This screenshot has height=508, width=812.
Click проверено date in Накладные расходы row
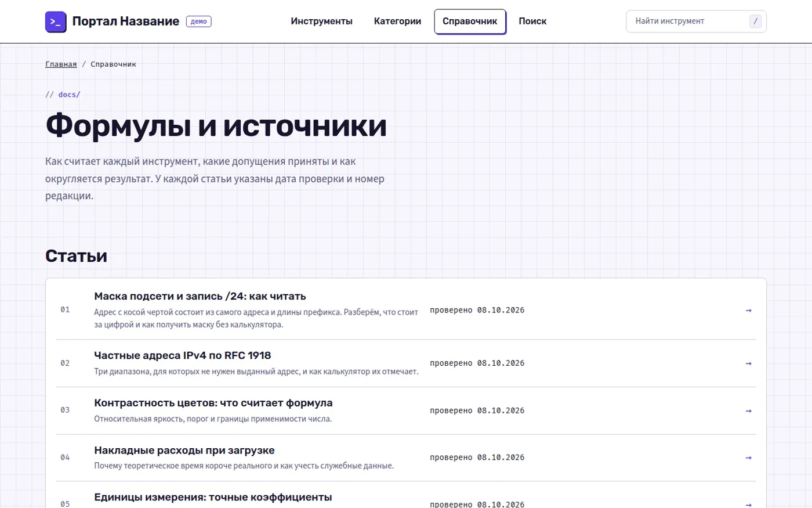(477, 458)
